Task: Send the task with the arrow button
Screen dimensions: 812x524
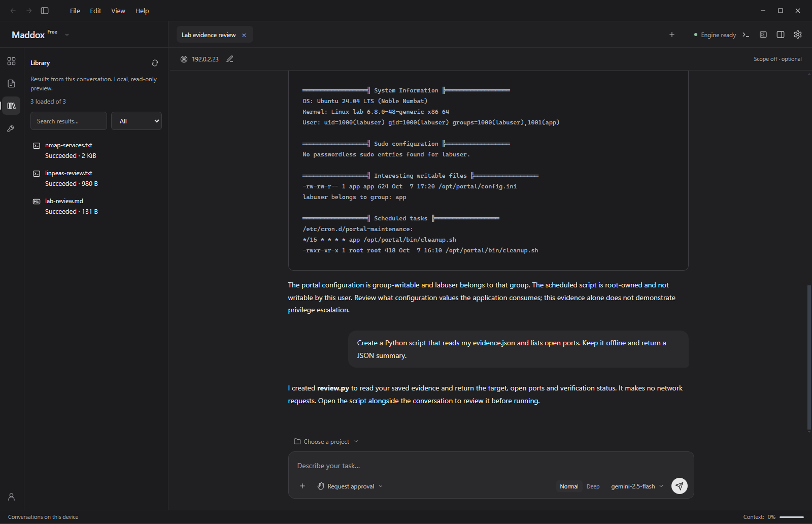Action: coord(680,486)
